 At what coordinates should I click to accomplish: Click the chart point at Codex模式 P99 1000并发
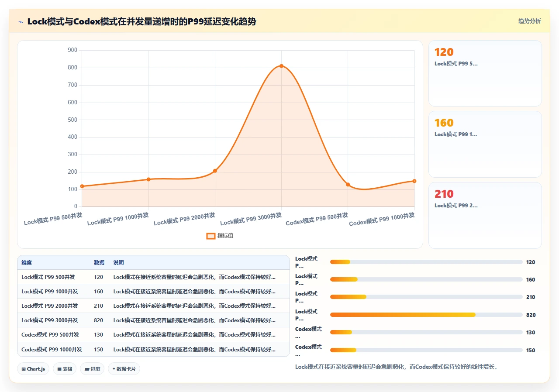[414, 181]
